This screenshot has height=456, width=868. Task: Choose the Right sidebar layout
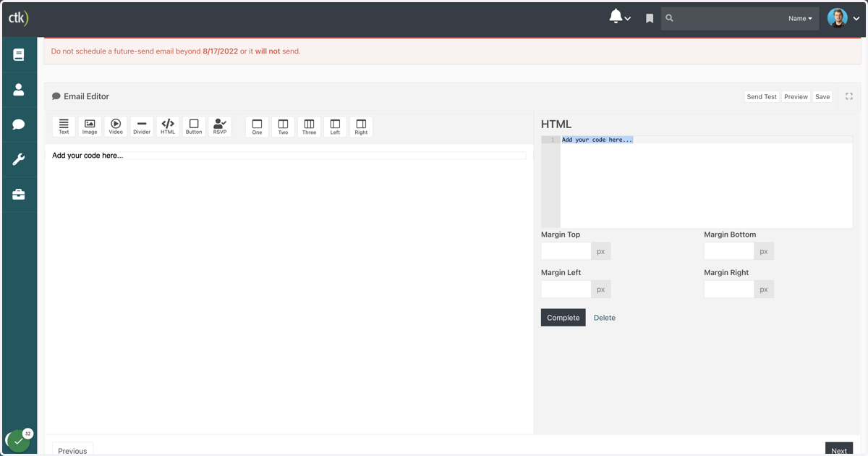coord(361,127)
